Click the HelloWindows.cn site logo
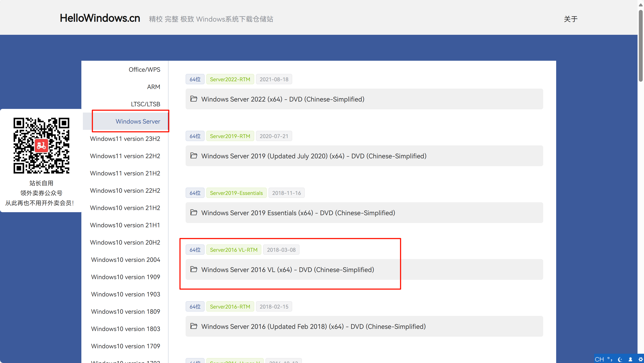Image resolution: width=644 pixels, height=363 pixels. pos(100,18)
